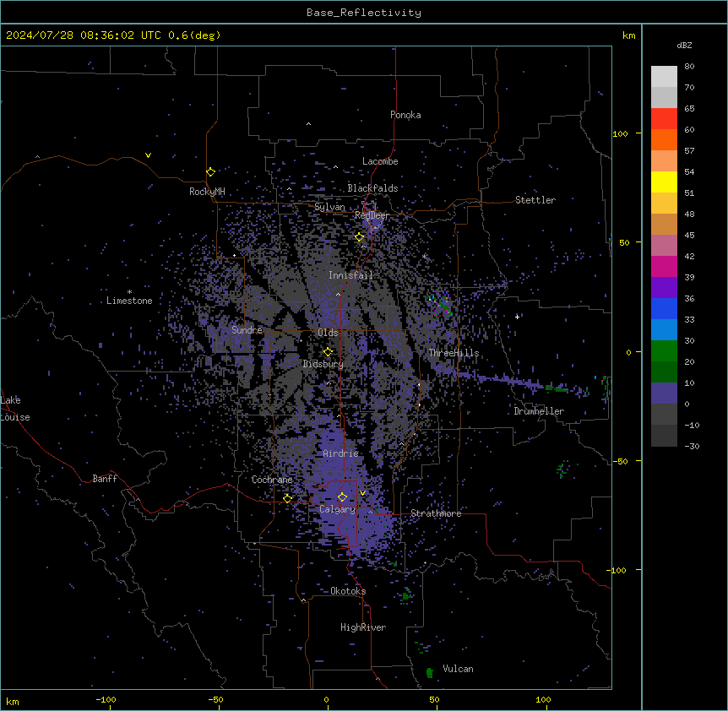The width and height of the screenshot is (728, 711).
Task: Click the Drumheller label
Action: pyautogui.click(x=539, y=411)
